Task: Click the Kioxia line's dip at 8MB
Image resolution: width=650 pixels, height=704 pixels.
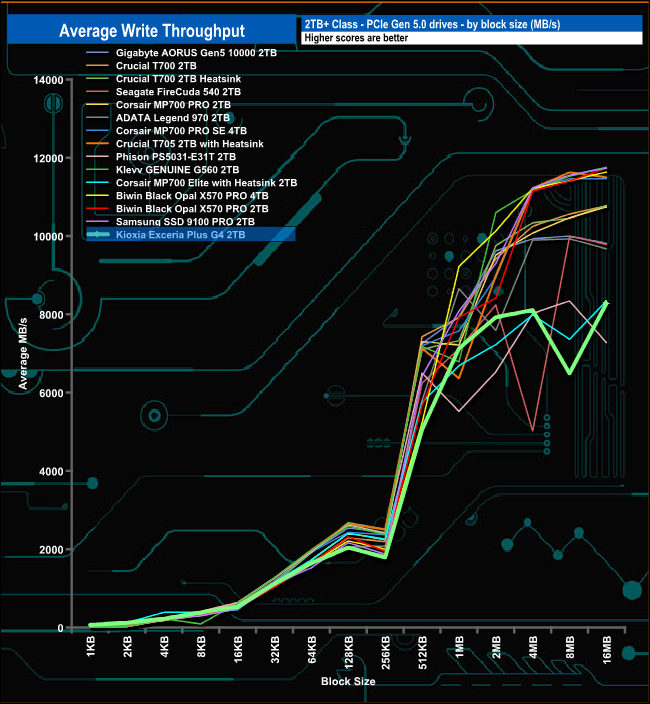Action: pos(570,374)
